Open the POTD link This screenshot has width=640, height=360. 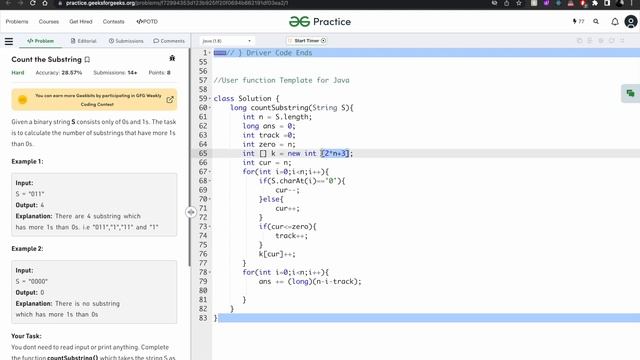pos(147,22)
